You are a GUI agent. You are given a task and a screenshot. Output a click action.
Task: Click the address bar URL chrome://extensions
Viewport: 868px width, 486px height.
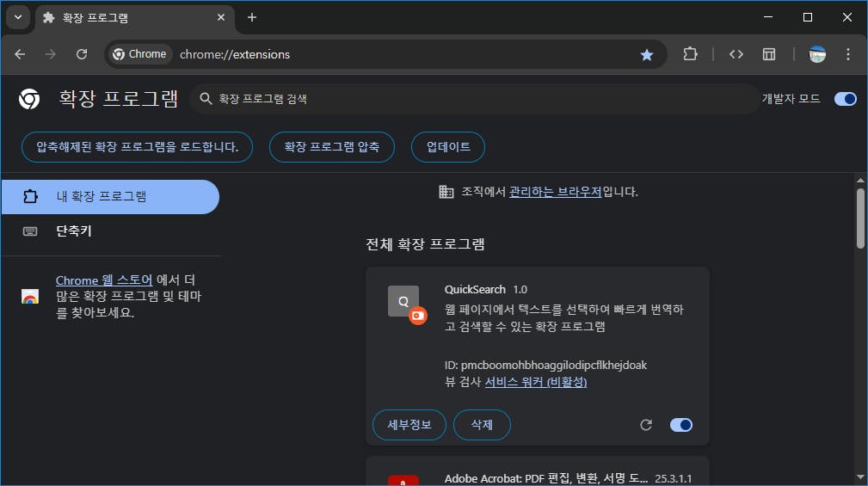pyautogui.click(x=235, y=54)
